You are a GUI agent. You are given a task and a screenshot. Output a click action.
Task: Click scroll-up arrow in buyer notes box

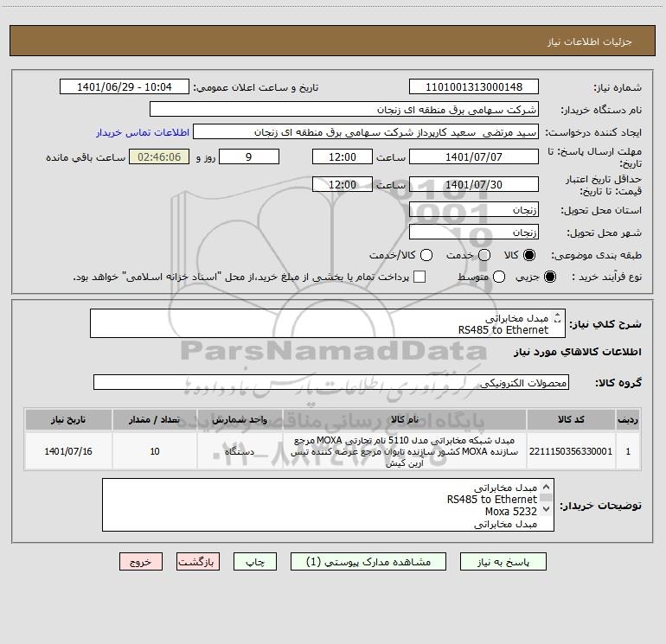click(x=547, y=487)
